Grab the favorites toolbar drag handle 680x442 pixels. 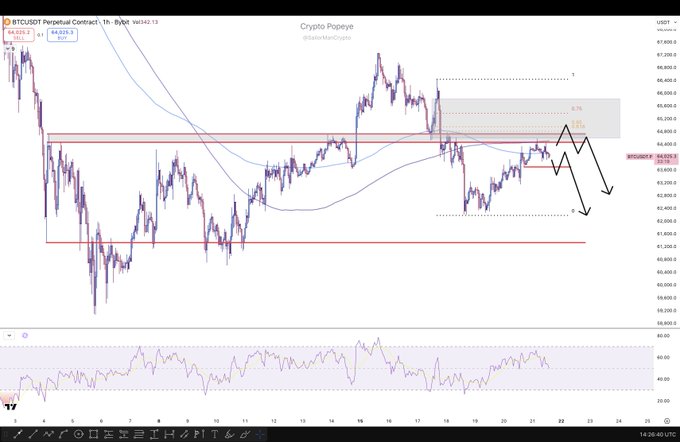(x=6, y=434)
